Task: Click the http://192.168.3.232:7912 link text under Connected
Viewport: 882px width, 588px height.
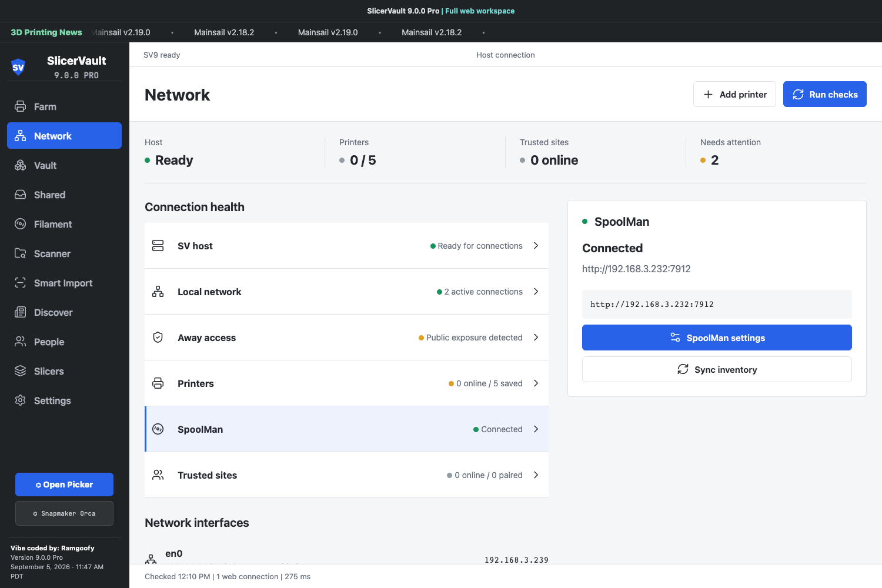Action: coord(636,269)
